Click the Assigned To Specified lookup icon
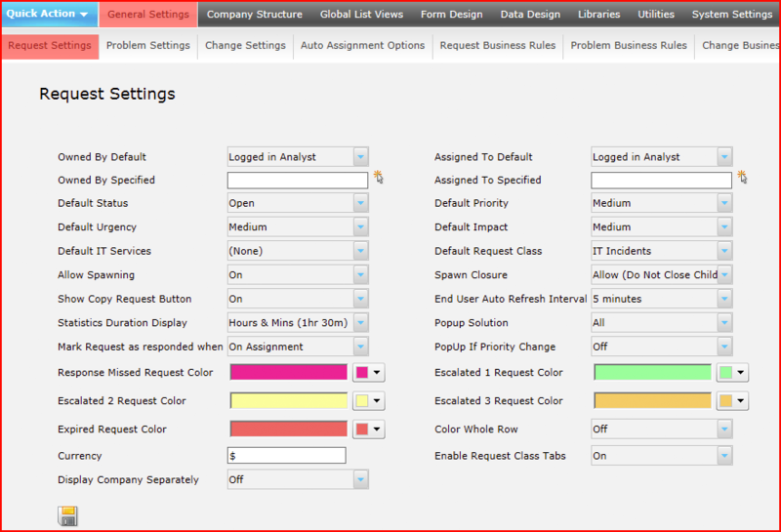This screenshot has height=532, width=781. tap(742, 177)
